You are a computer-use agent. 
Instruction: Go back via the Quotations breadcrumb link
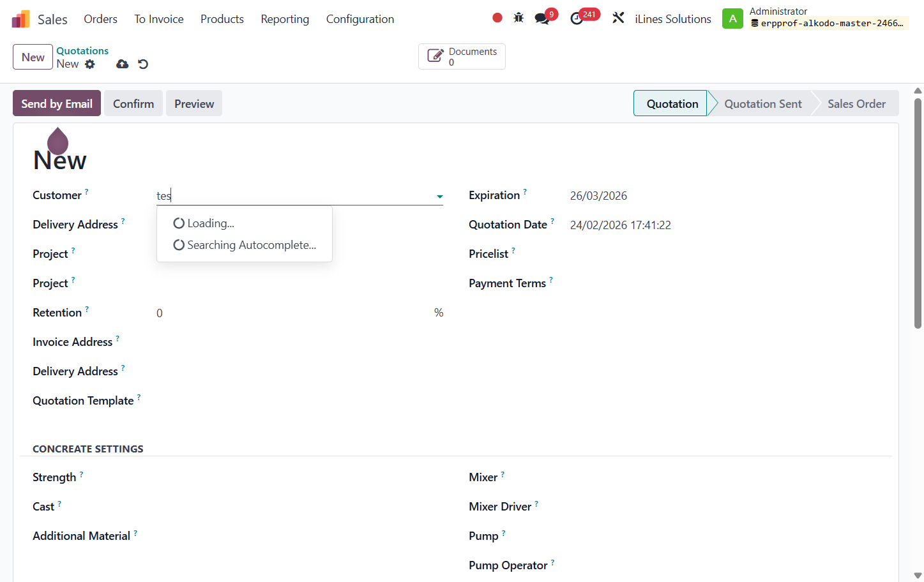click(82, 50)
